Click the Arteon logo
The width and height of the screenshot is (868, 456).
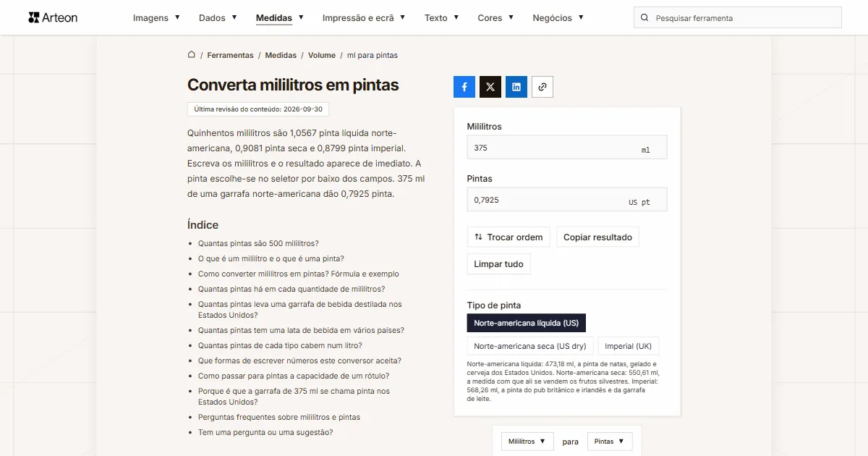coord(53,17)
